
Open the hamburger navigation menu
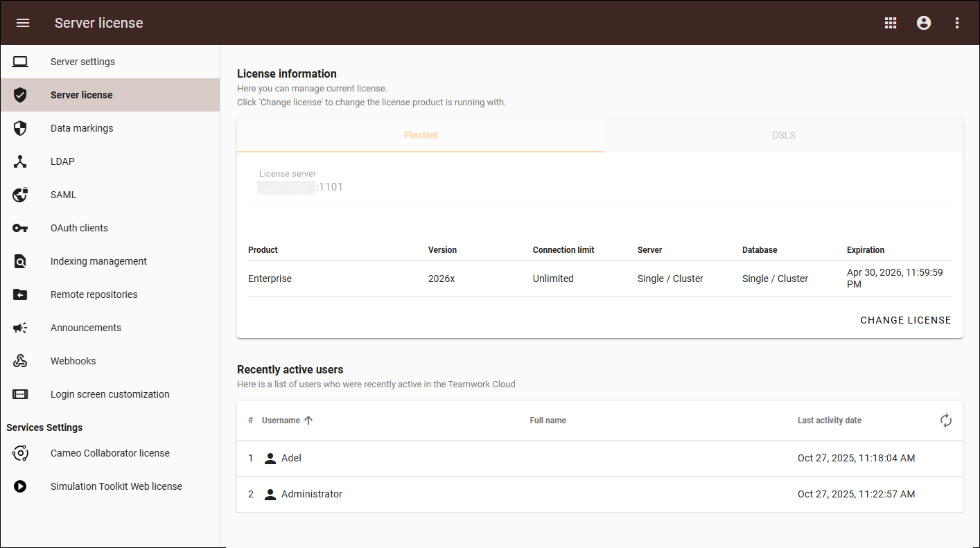point(23,23)
